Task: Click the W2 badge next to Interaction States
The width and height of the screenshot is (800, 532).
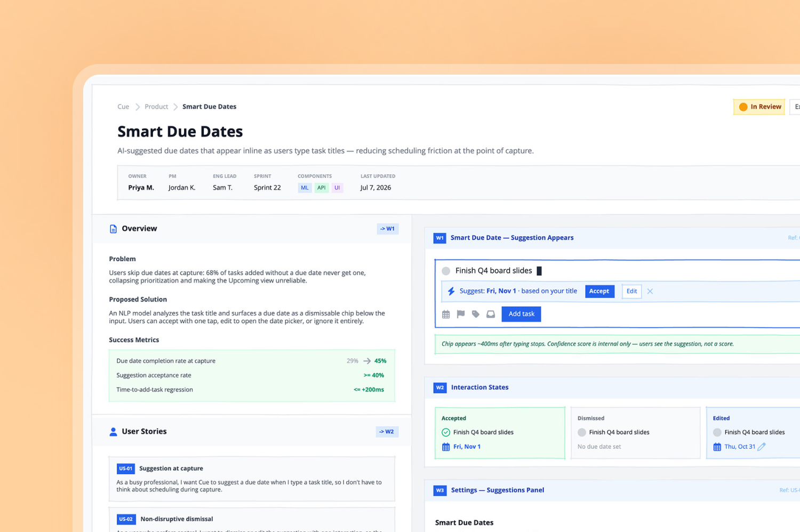Action: tap(440, 388)
